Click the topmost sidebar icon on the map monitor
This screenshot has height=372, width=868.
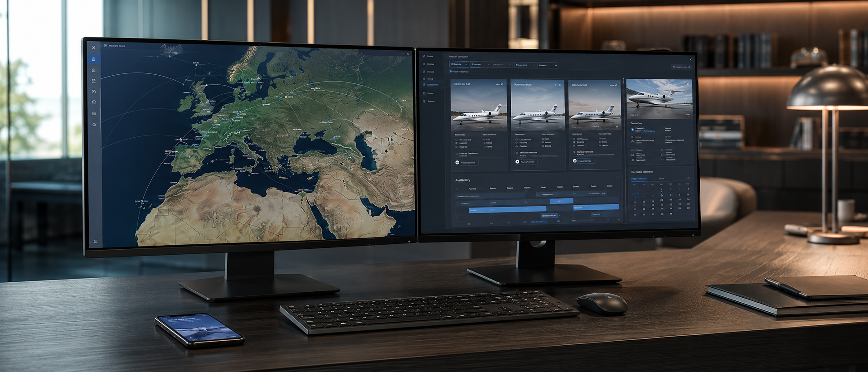point(93,48)
